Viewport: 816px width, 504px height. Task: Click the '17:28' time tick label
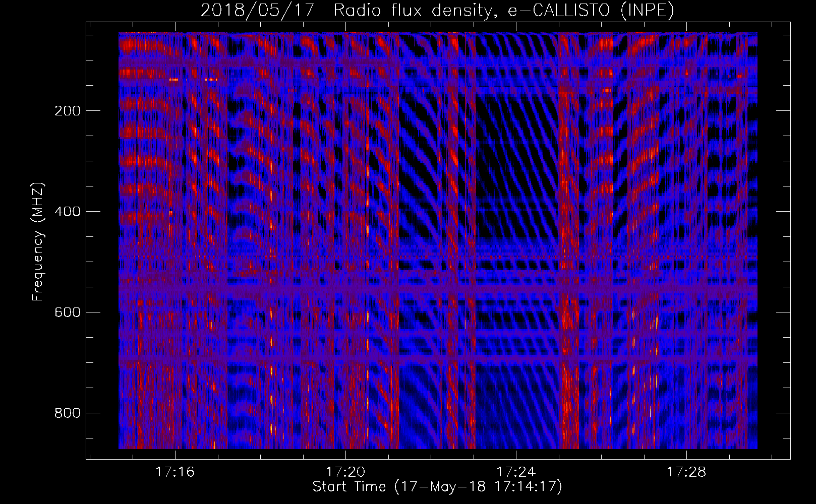point(686,472)
